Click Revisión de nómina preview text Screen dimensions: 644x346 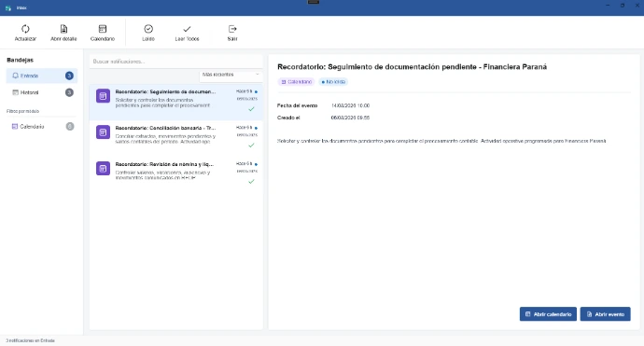point(162,175)
